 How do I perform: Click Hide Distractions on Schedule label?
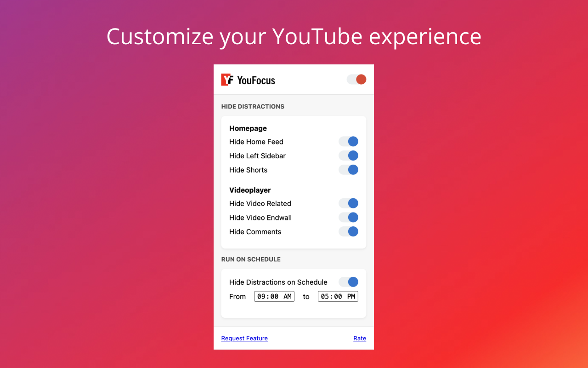(x=278, y=282)
